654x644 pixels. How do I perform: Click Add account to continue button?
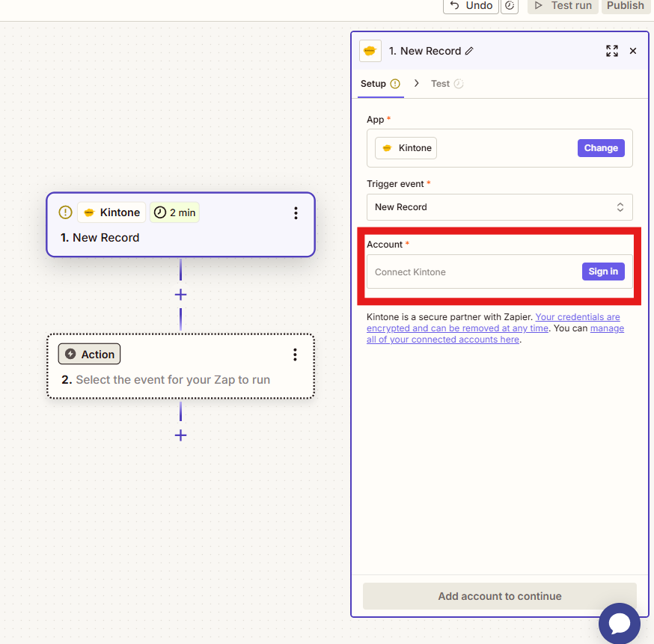coord(499,596)
